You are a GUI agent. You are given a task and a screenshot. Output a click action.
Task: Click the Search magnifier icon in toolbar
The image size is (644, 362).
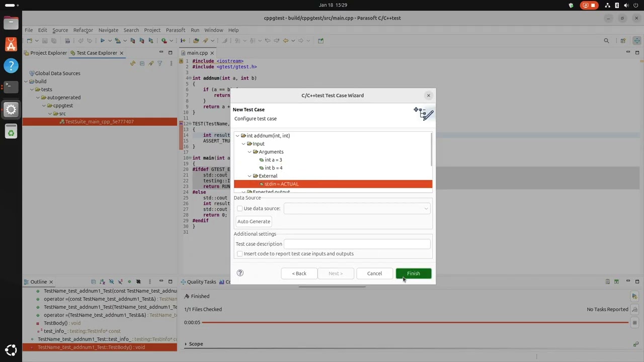click(606, 41)
